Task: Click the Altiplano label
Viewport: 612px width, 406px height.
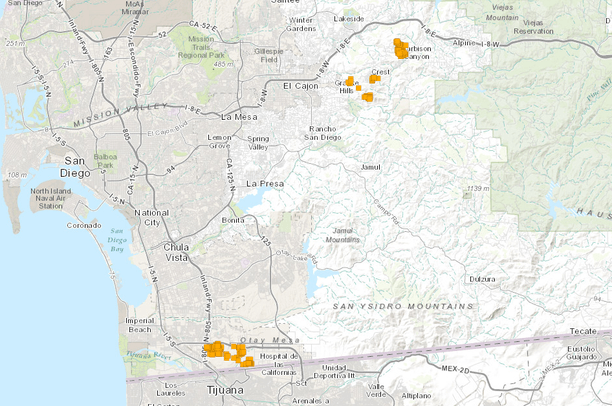Action: (416, 395)
